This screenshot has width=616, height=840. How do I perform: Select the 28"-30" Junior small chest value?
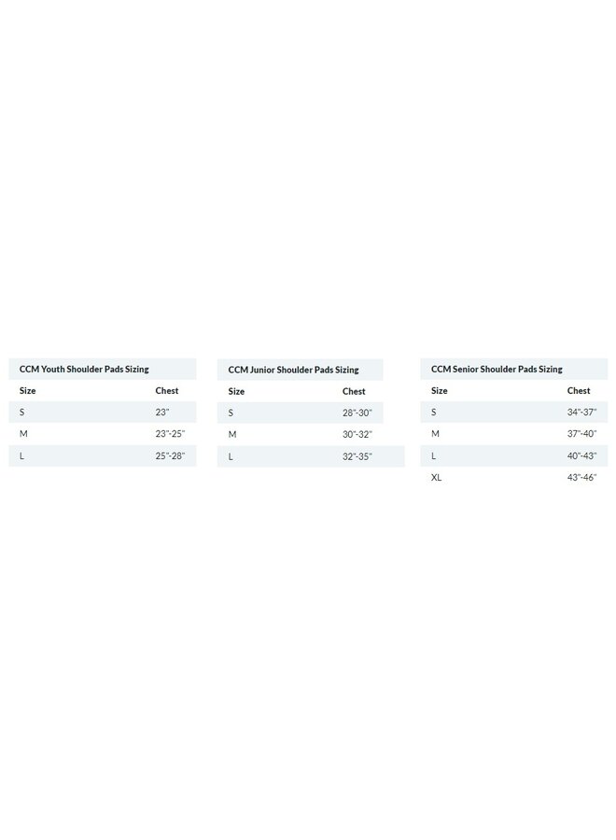357,413
